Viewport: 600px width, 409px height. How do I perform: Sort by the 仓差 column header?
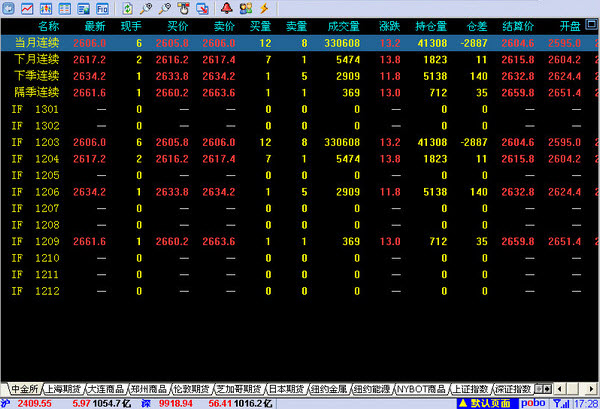(477, 26)
